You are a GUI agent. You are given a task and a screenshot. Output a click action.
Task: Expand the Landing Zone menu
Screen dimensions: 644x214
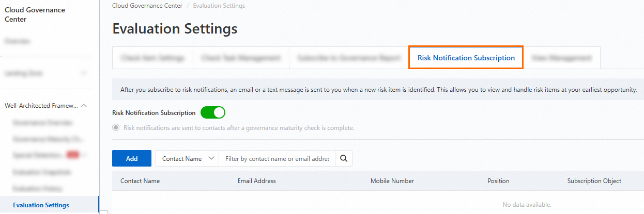[x=84, y=73]
